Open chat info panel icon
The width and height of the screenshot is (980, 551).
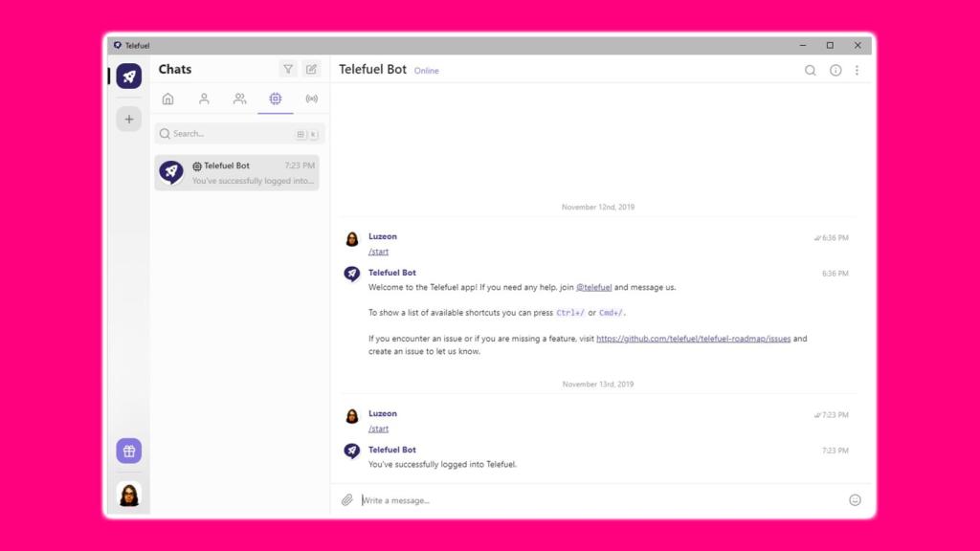(x=835, y=71)
